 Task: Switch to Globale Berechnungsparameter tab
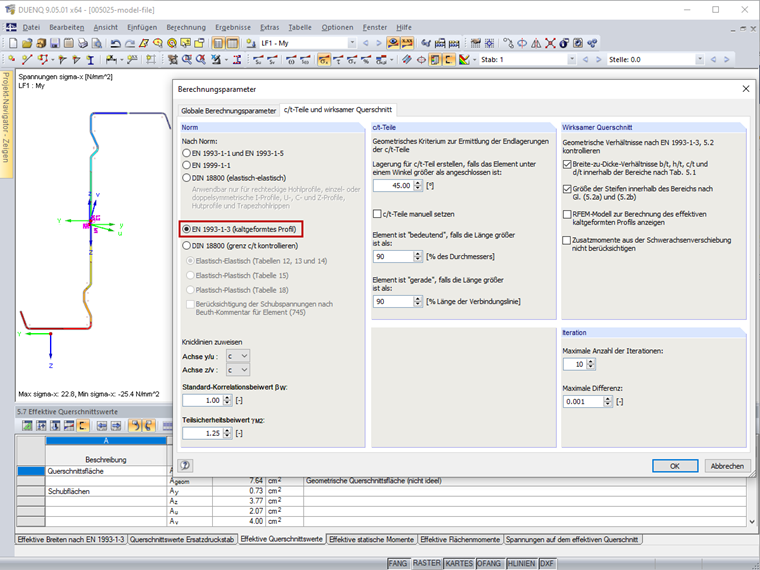pos(228,111)
